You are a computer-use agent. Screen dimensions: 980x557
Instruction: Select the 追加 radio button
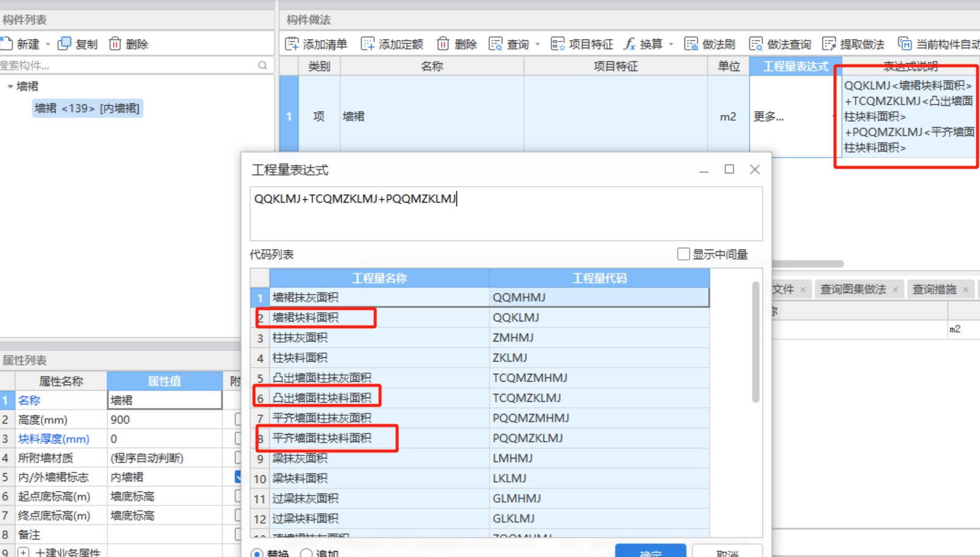pyautogui.click(x=306, y=553)
